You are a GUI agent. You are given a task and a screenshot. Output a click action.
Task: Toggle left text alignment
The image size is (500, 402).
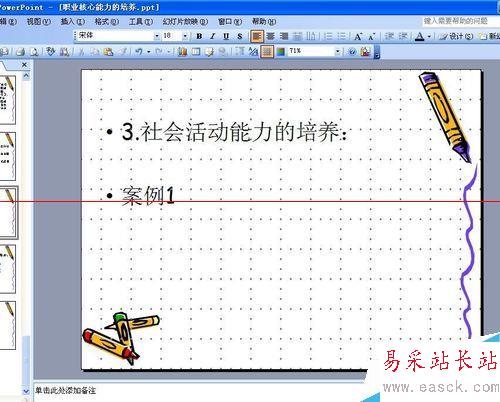[x=257, y=36]
